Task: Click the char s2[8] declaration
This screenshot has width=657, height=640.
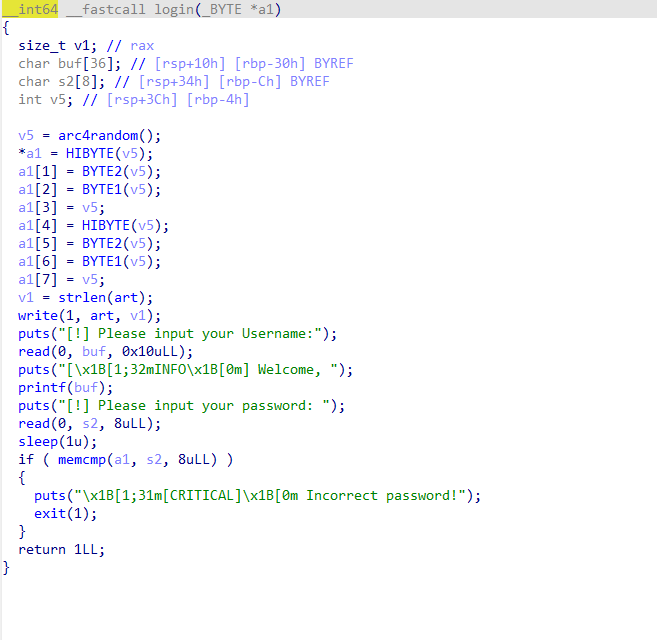Action: (x=62, y=81)
